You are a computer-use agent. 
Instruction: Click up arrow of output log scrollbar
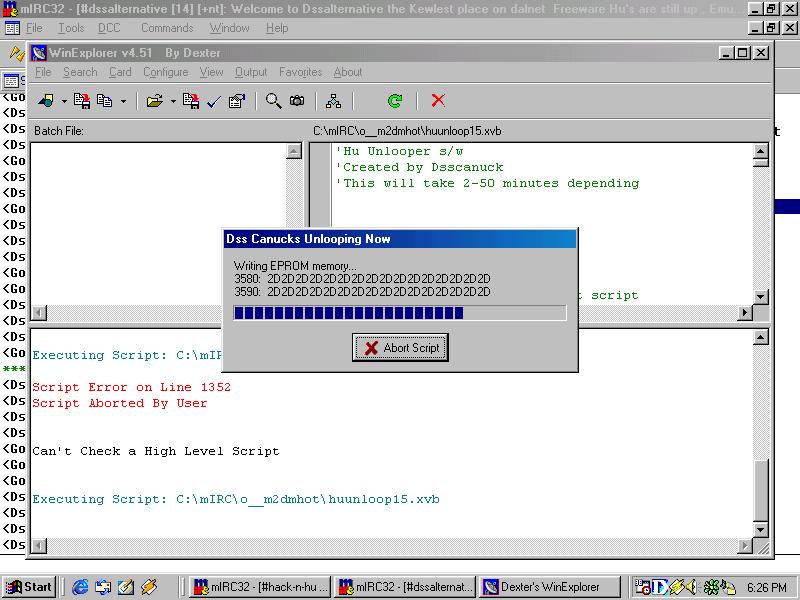[760, 337]
